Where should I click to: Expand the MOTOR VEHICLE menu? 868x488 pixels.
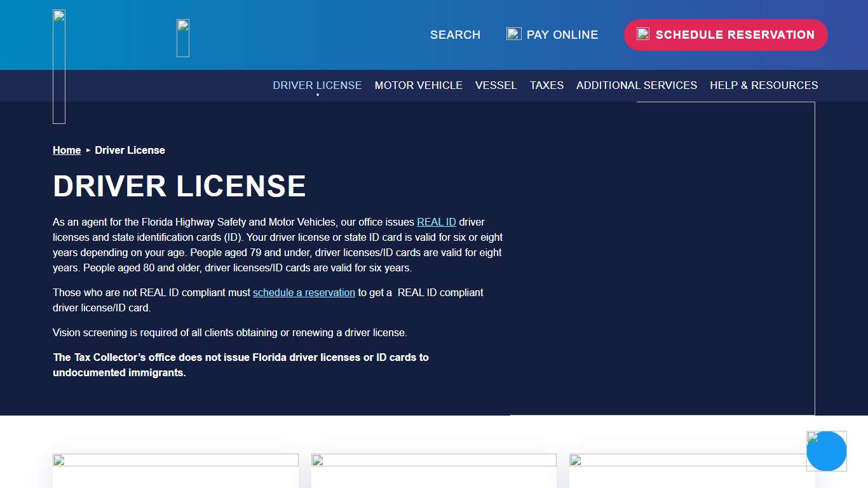click(419, 85)
